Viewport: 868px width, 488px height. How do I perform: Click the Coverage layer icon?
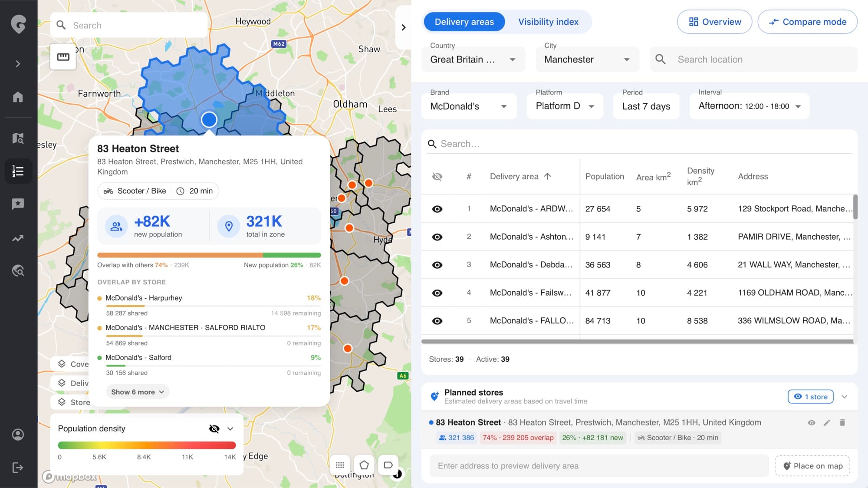tap(62, 364)
